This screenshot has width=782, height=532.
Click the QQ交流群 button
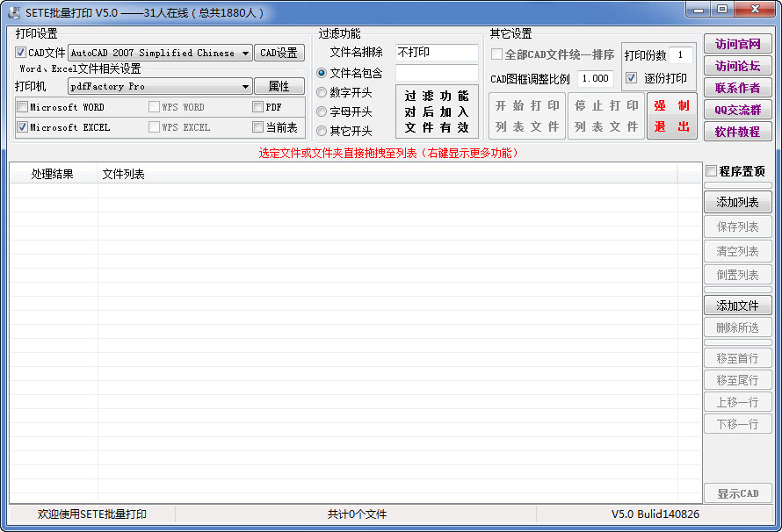[x=737, y=110]
